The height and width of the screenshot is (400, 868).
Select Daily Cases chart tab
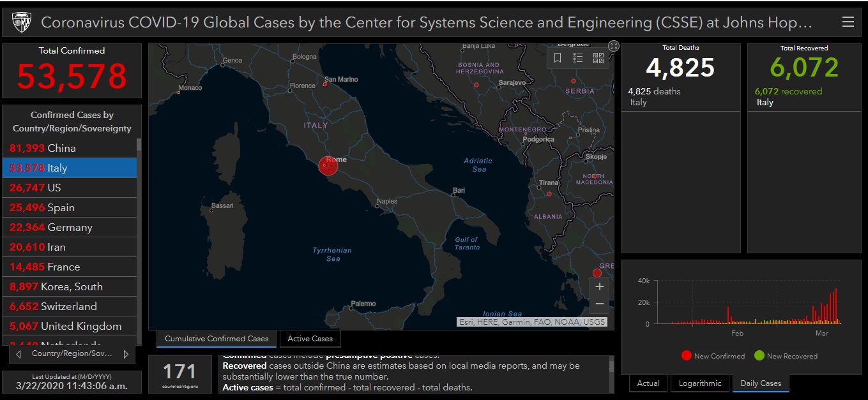tap(760, 383)
